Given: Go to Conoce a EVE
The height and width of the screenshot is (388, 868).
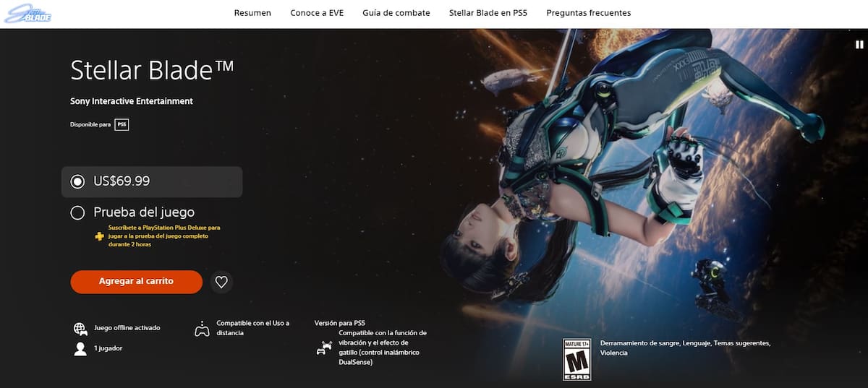Looking at the screenshot, I should (317, 13).
